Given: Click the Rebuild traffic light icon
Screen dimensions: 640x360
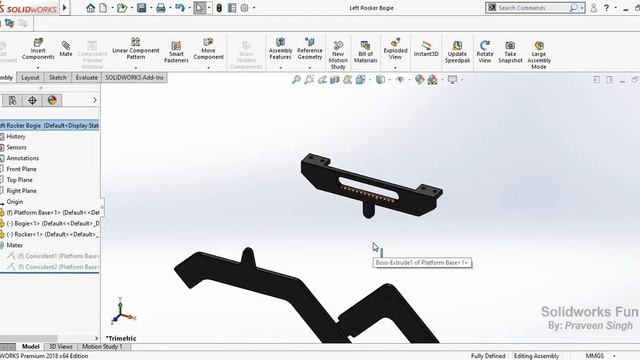Looking at the screenshot, I should pyautogui.click(x=219, y=8).
